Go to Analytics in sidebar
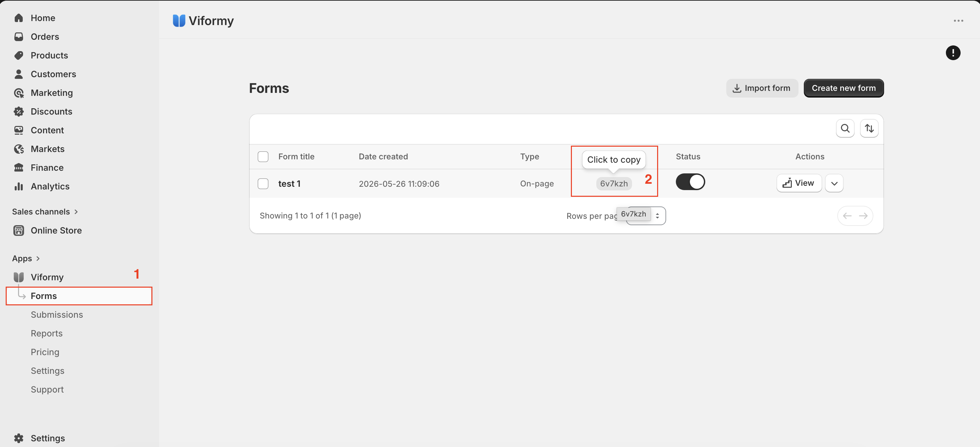The image size is (980, 447). pos(50,186)
